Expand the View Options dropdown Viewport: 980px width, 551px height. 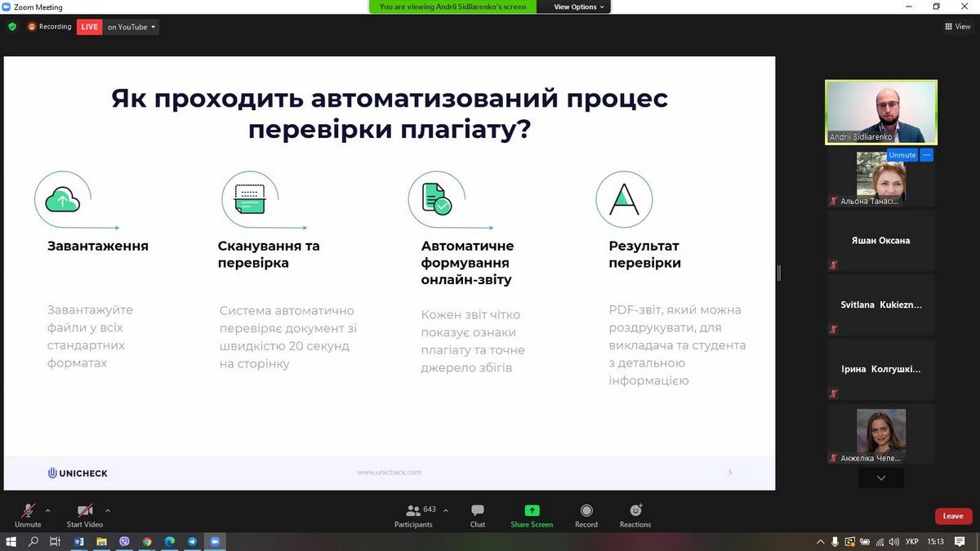click(x=580, y=7)
